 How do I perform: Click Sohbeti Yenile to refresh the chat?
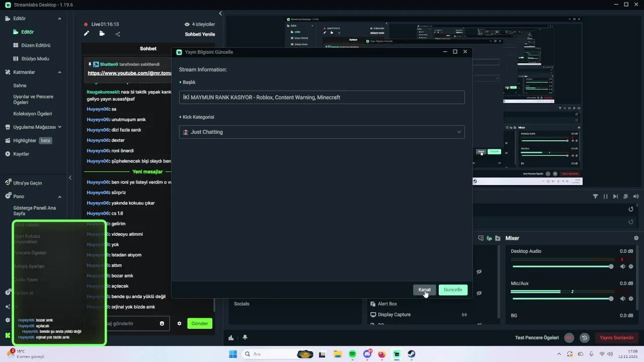[x=200, y=34]
